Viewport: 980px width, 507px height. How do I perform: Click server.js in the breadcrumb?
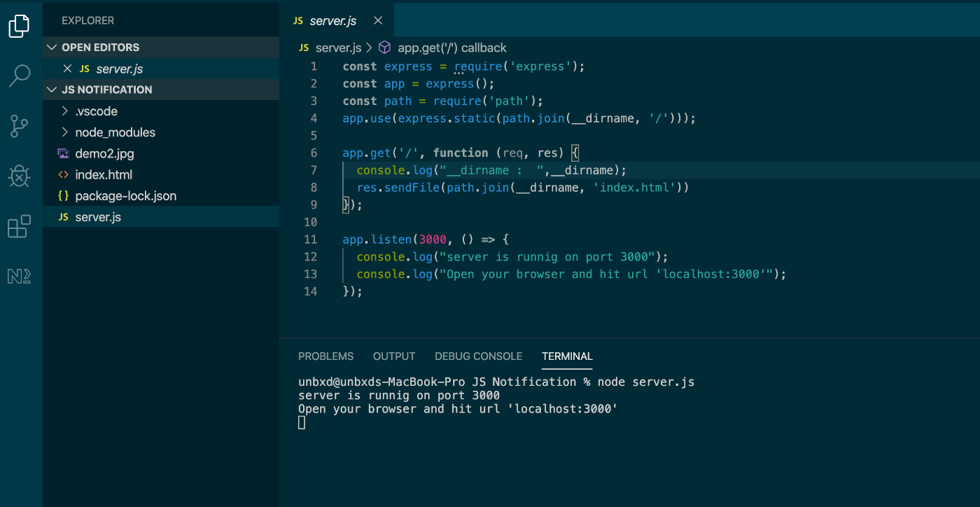click(339, 48)
